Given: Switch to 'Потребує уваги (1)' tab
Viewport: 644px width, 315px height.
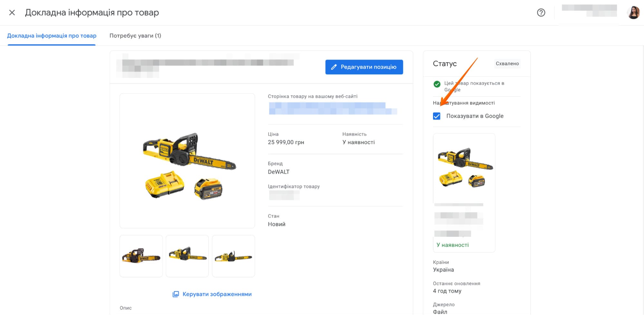Looking at the screenshot, I should click(x=135, y=36).
